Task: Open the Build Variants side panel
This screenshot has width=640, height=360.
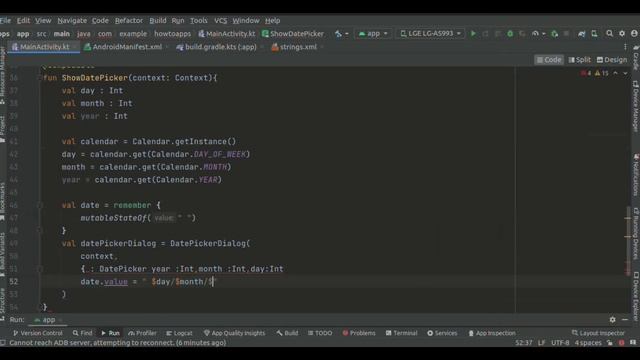Action: pyautogui.click(x=2, y=255)
